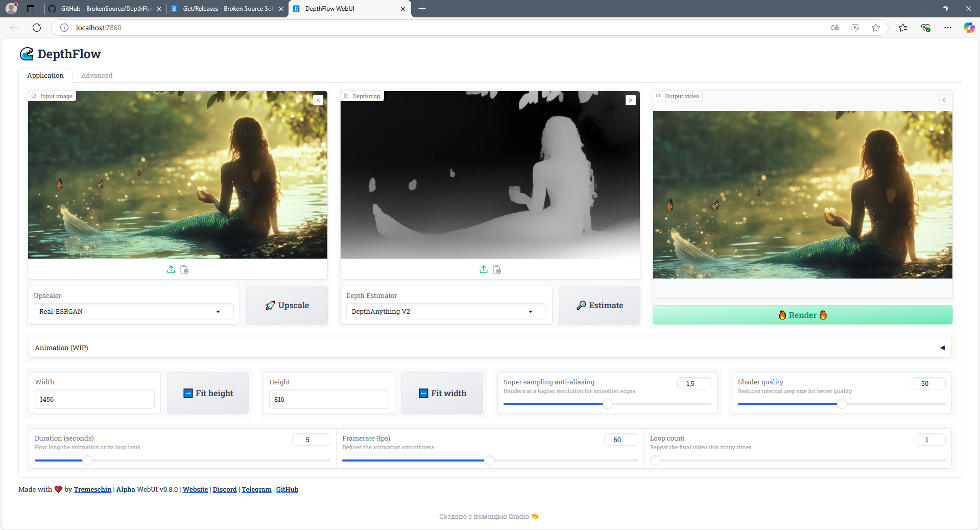This screenshot has width=980, height=530.
Task: View site information for localhost
Action: click(64, 28)
